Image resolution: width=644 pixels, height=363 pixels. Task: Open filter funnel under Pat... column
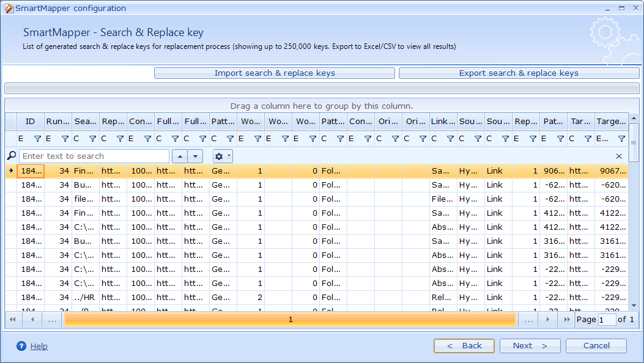click(560, 139)
